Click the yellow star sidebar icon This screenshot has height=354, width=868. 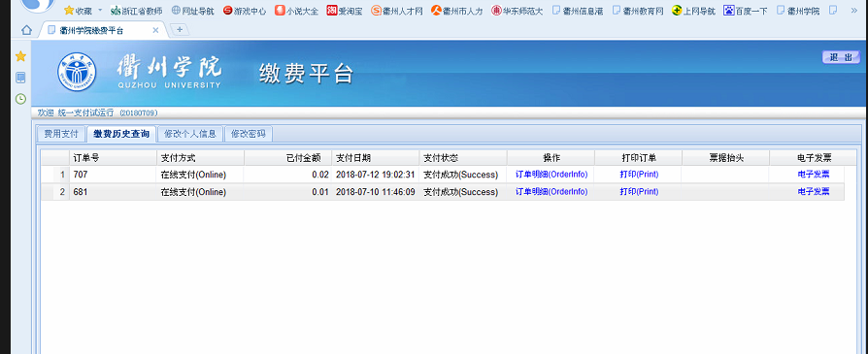(x=20, y=56)
